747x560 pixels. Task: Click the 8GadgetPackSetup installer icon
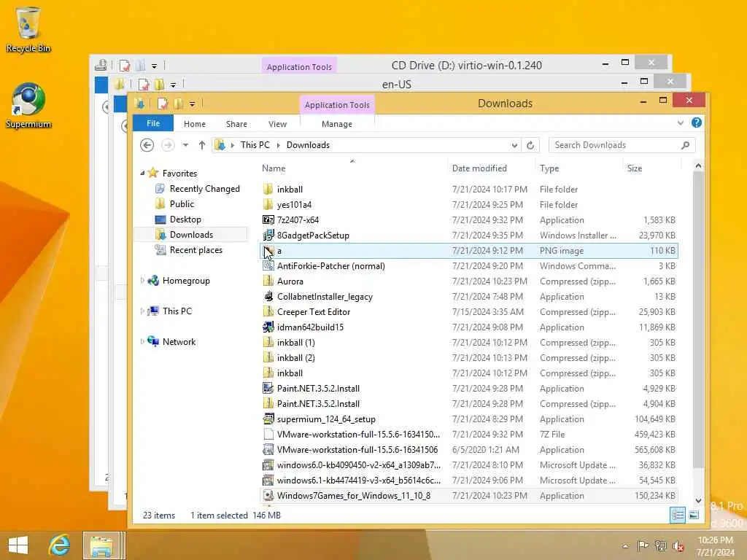(x=268, y=236)
